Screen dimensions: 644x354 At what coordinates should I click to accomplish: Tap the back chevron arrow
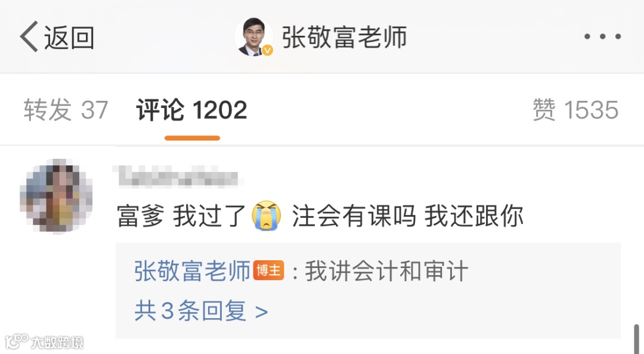click(29, 36)
